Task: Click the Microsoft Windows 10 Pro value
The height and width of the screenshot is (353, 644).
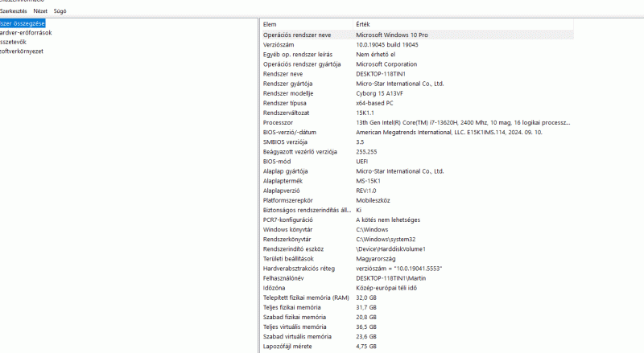Action: (392, 35)
